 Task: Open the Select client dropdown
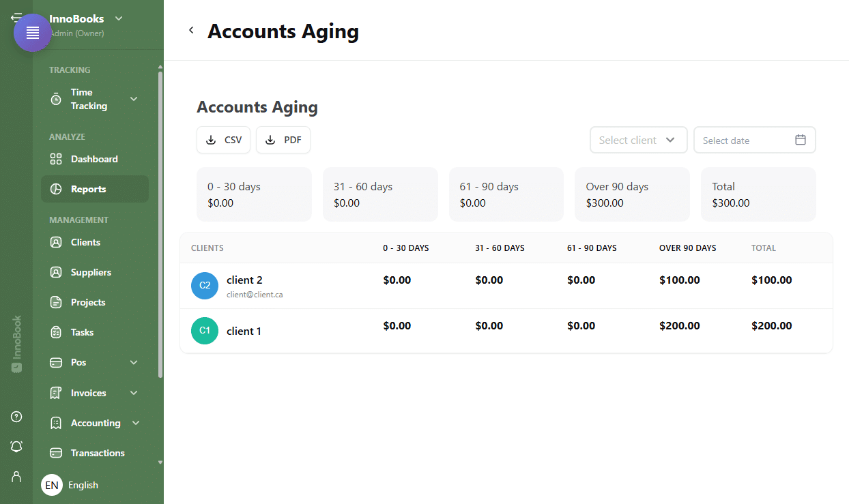pos(639,140)
